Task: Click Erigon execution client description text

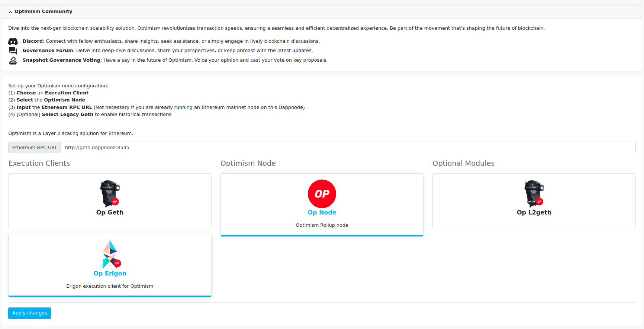Action: pyautogui.click(x=110, y=286)
